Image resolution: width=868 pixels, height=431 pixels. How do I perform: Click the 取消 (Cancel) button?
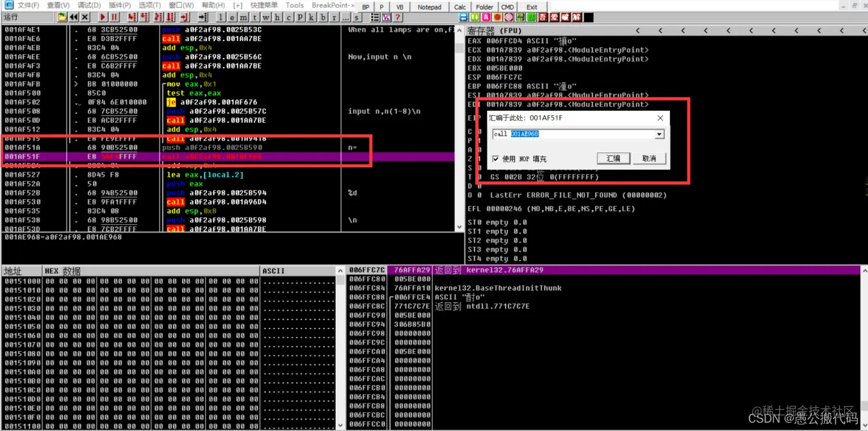(x=650, y=158)
